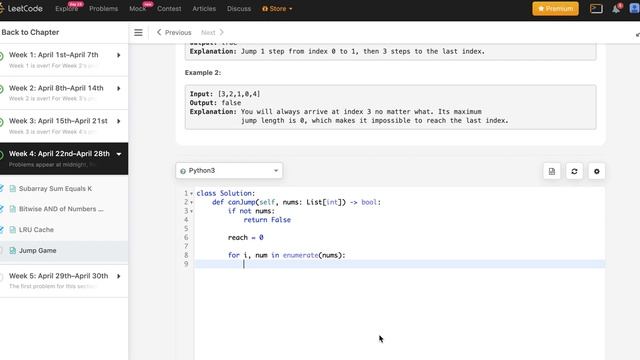Expand Week 2: April 8th–April 14th
Viewport: 640px width, 360px height.
[x=64, y=93]
